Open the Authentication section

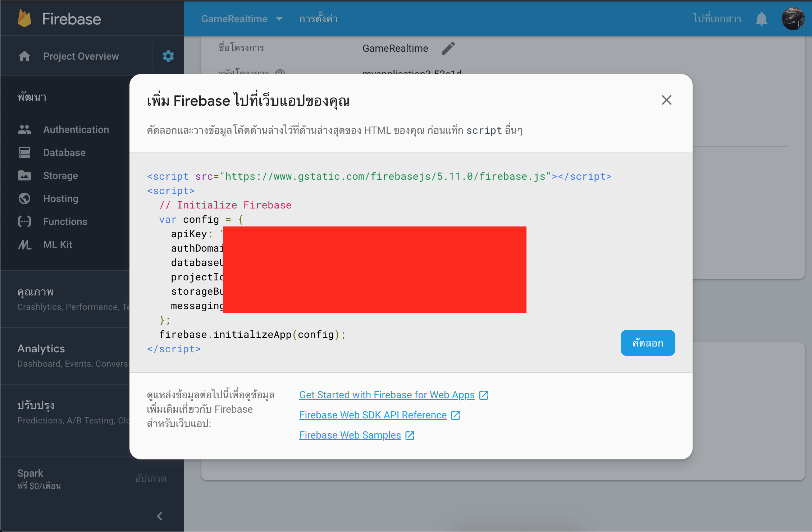(76, 129)
